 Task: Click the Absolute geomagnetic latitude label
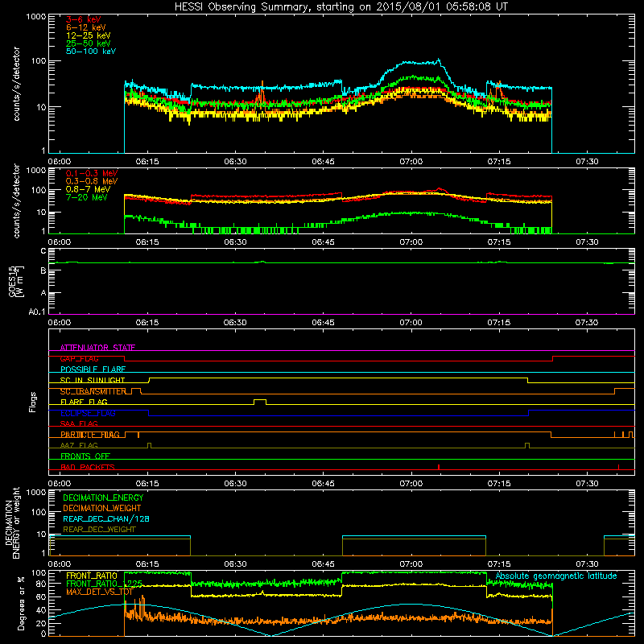pyautogui.click(x=556, y=576)
